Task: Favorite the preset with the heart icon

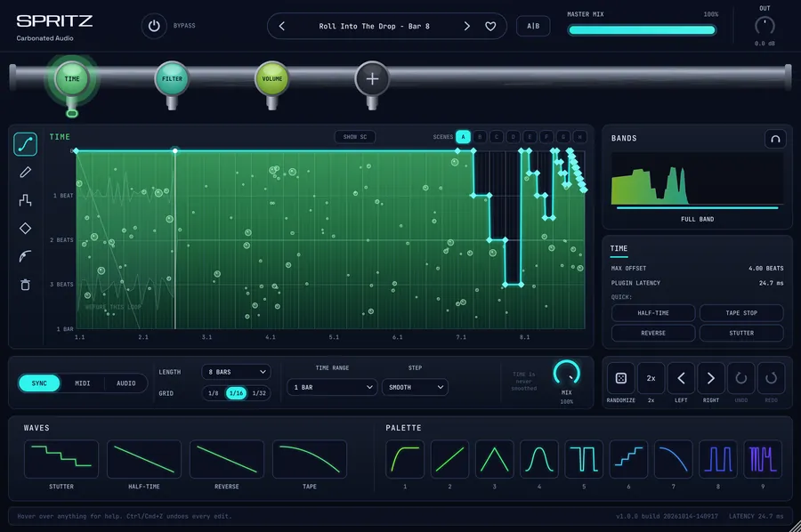Action: point(490,26)
